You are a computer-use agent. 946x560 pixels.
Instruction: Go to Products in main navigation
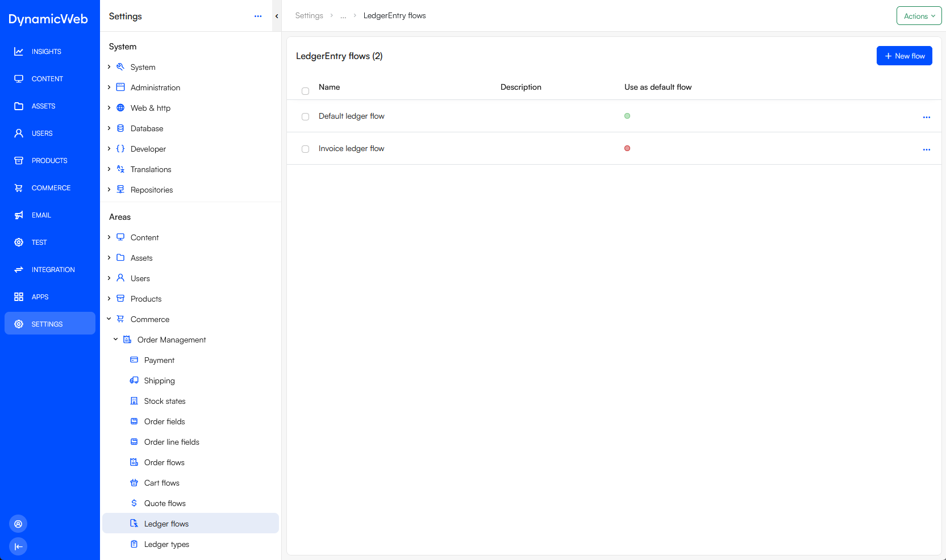pyautogui.click(x=49, y=161)
